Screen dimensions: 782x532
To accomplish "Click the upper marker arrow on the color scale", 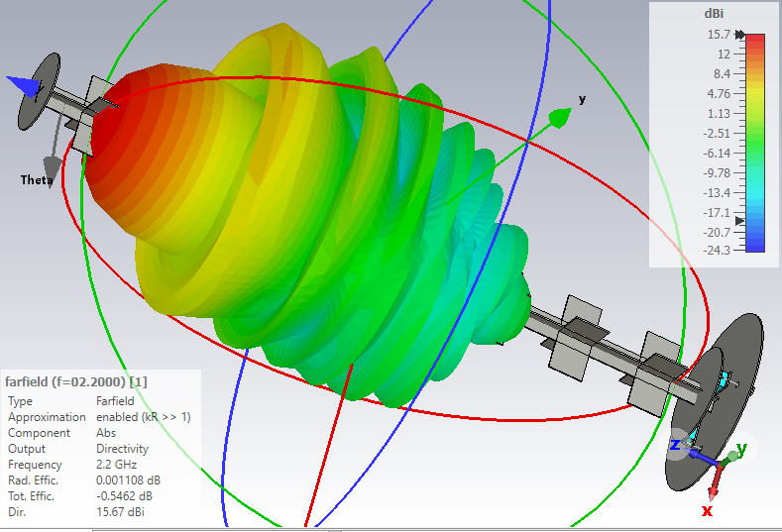I will pos(740,35).
